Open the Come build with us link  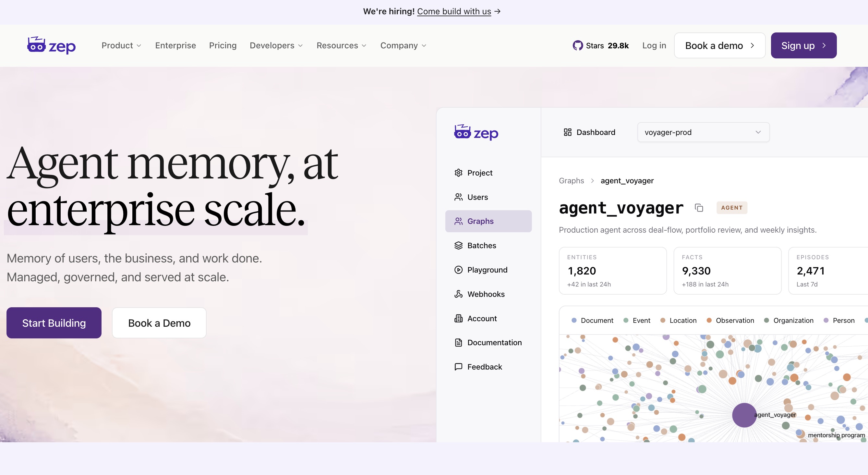click(454, 11)
